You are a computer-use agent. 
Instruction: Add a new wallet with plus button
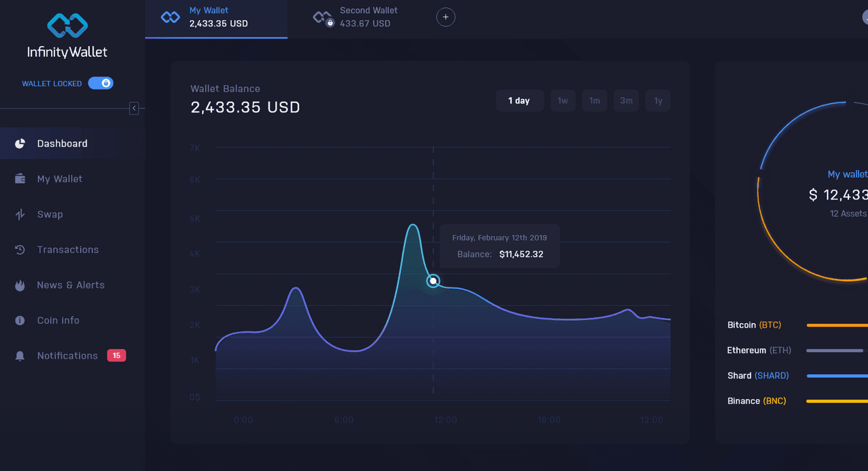pos(446,17)
